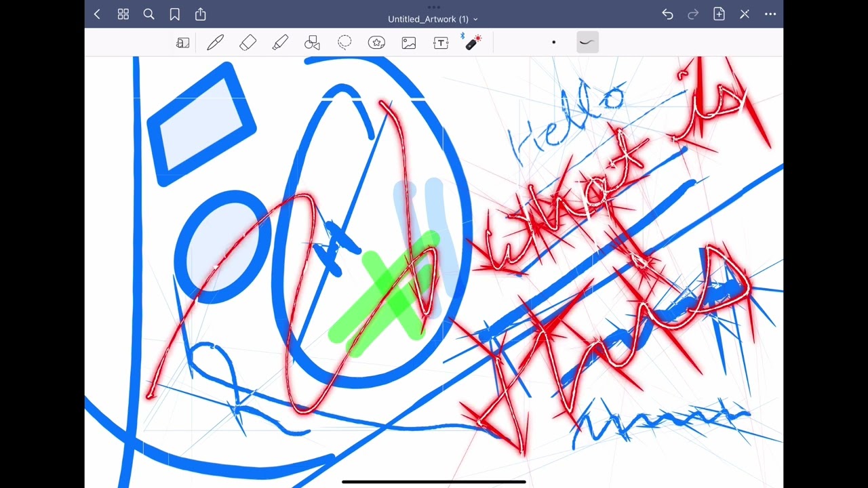Viewport: 868px width, 488px height.
Task: Activate the laser pointer tool
Action: tap(473, 42)
